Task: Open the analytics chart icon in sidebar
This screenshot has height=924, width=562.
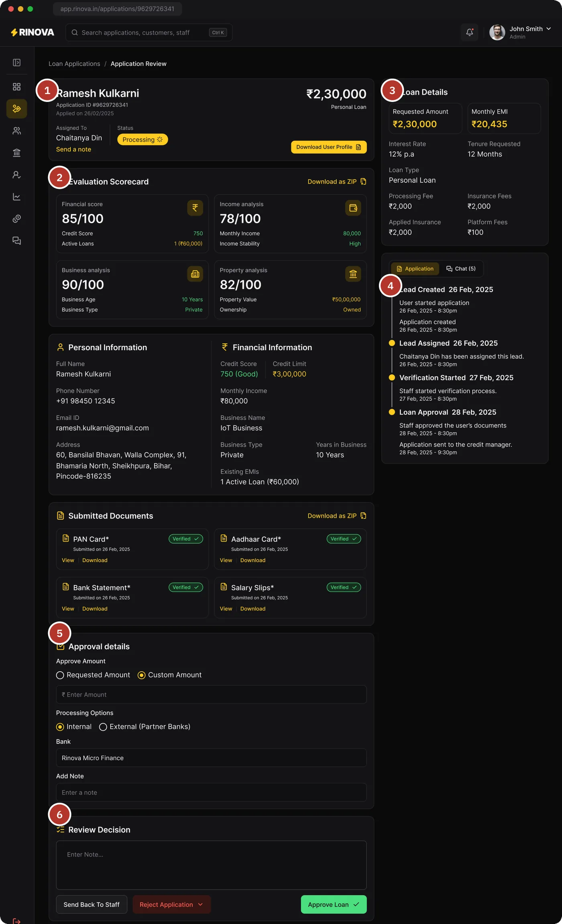Action: coord(16,197)
